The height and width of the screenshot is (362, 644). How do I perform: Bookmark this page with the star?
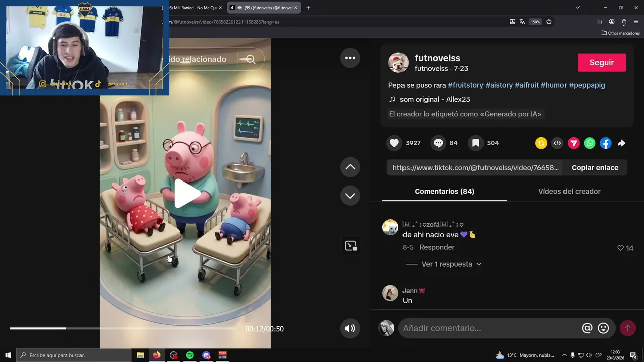point(549,22)
